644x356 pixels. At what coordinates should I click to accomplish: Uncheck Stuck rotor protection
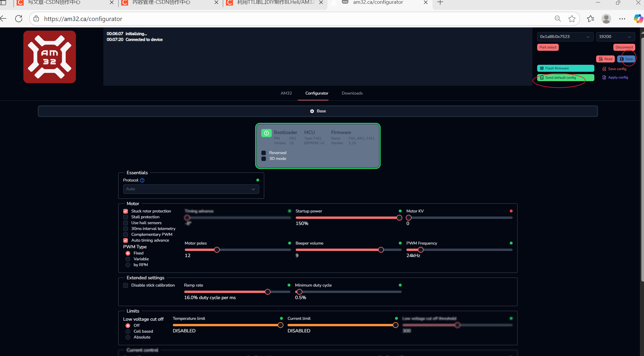(126, 211)
